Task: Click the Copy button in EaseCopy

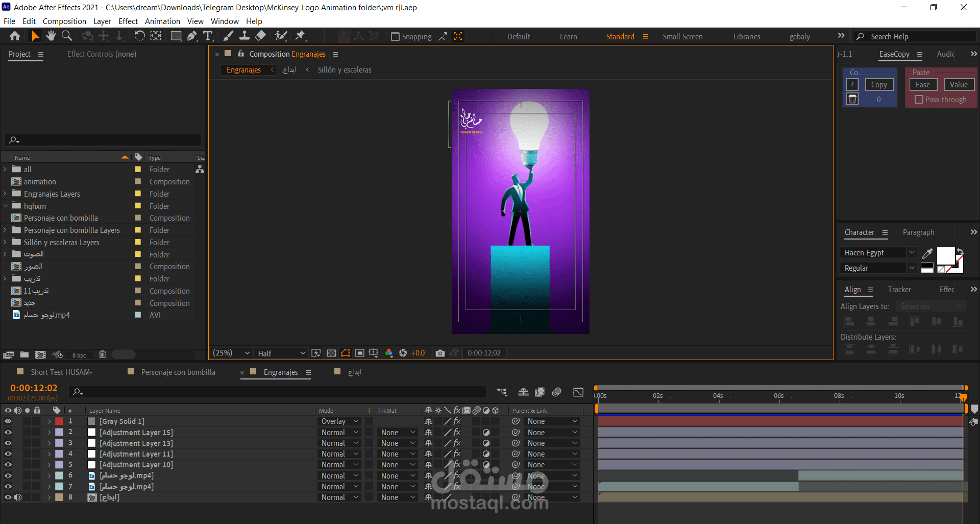Action: point(879,85)
